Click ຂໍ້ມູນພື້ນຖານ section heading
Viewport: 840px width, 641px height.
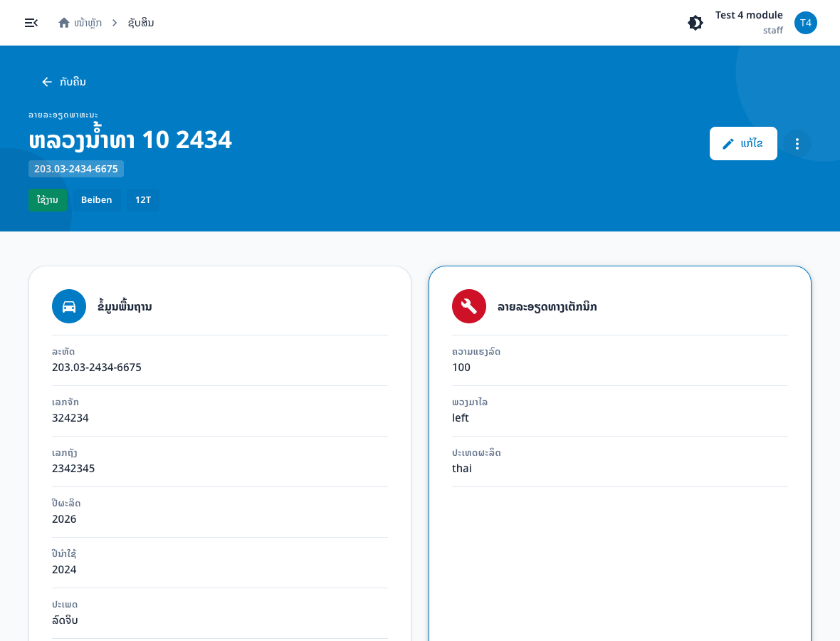pos(125,306)
